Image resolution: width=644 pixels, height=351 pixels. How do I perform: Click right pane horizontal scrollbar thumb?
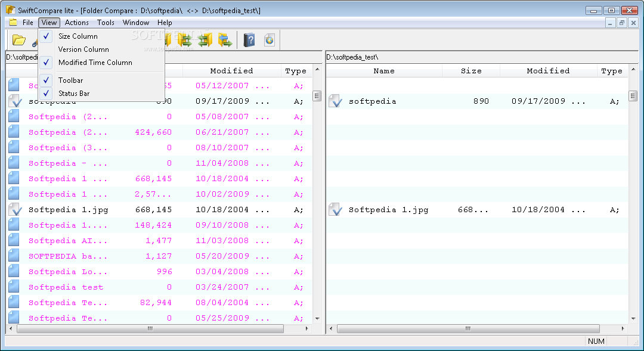468,328
